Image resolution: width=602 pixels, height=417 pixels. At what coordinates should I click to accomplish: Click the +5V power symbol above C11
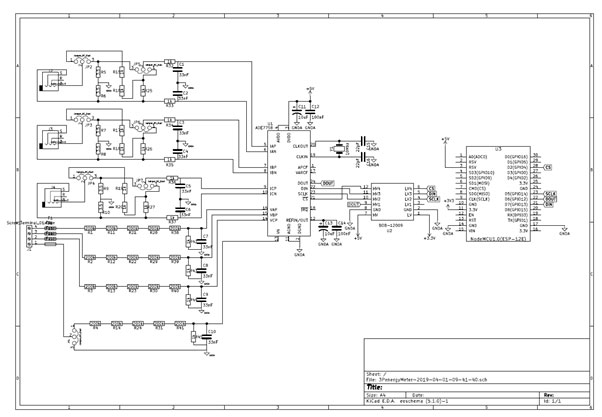(x=309, y=90)
